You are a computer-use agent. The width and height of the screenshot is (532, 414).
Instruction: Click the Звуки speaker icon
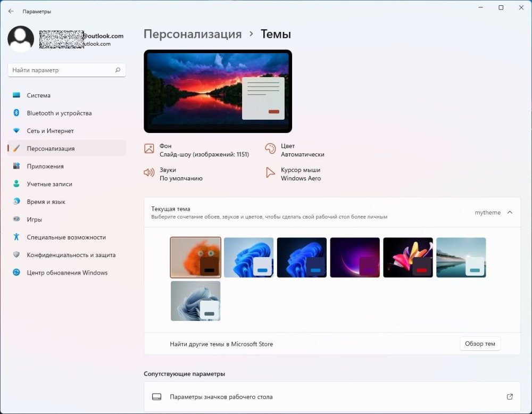149,173
